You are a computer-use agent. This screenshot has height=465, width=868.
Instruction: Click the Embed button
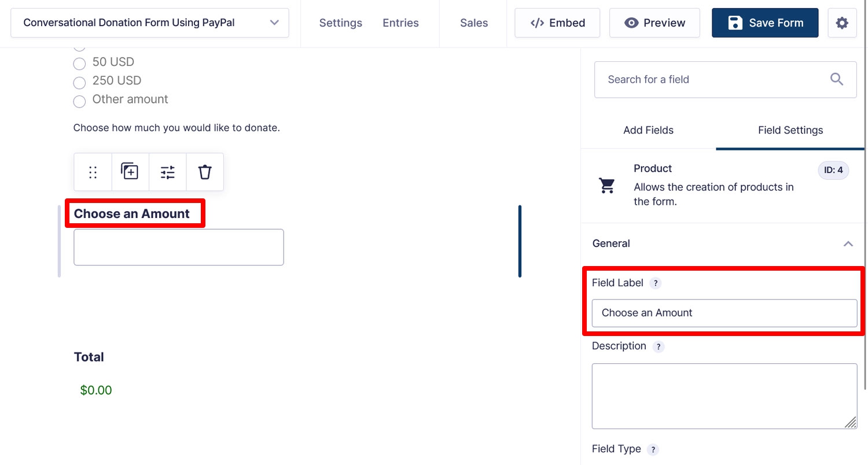(x=557, y=23)
